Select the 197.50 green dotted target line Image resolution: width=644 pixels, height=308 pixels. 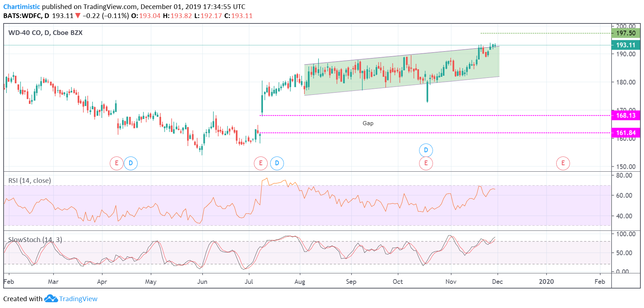coord(545,33)
